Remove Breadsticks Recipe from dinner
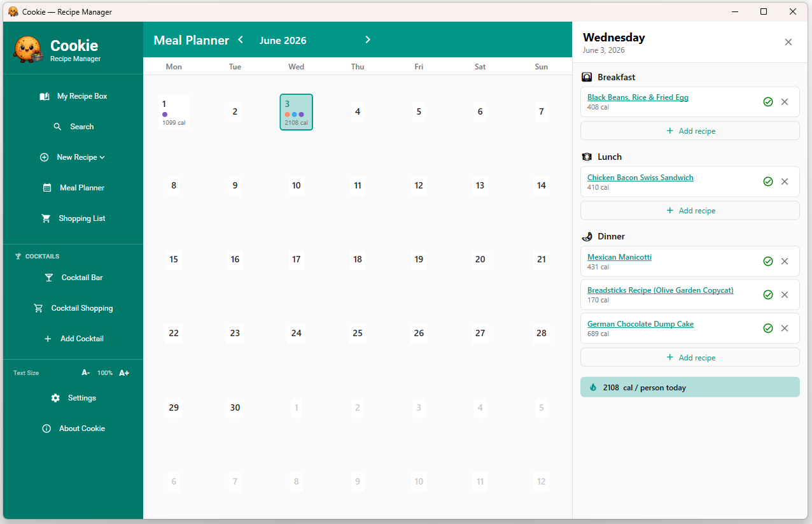 785,295
